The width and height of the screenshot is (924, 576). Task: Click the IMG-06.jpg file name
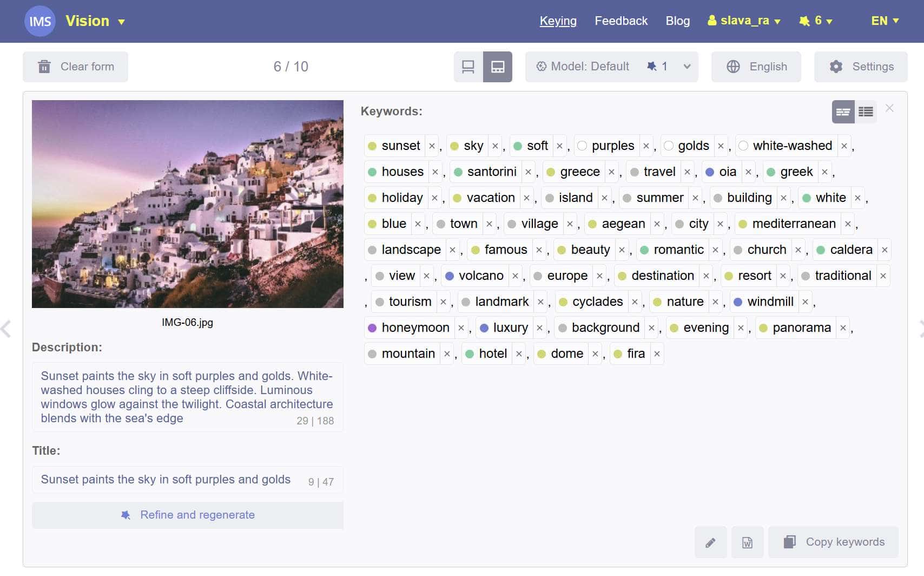point(187,322)
